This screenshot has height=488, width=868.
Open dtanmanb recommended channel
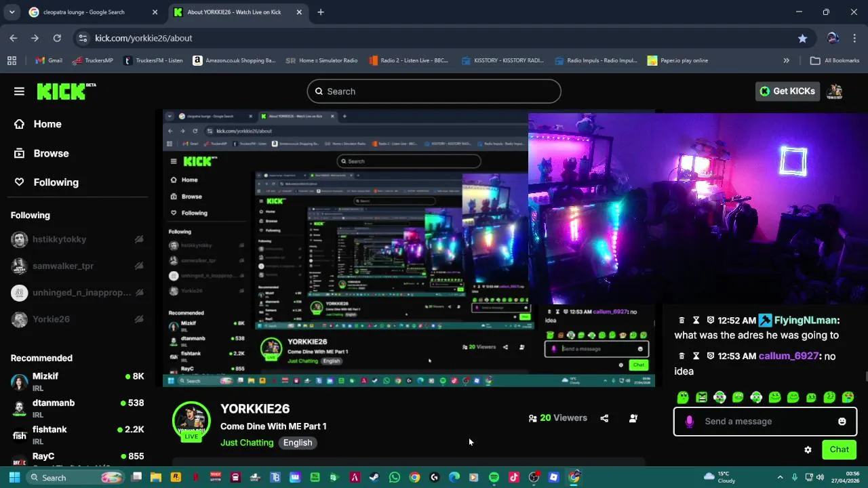(77, 408)
